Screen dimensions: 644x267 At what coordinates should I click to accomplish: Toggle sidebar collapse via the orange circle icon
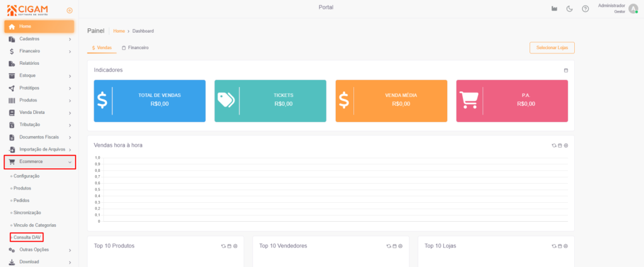[x=69, y=10]
